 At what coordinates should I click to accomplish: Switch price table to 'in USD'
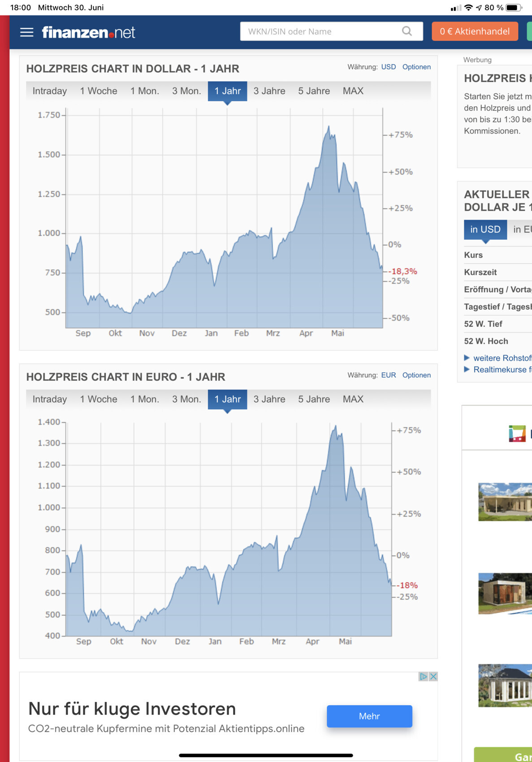(485, 229)
